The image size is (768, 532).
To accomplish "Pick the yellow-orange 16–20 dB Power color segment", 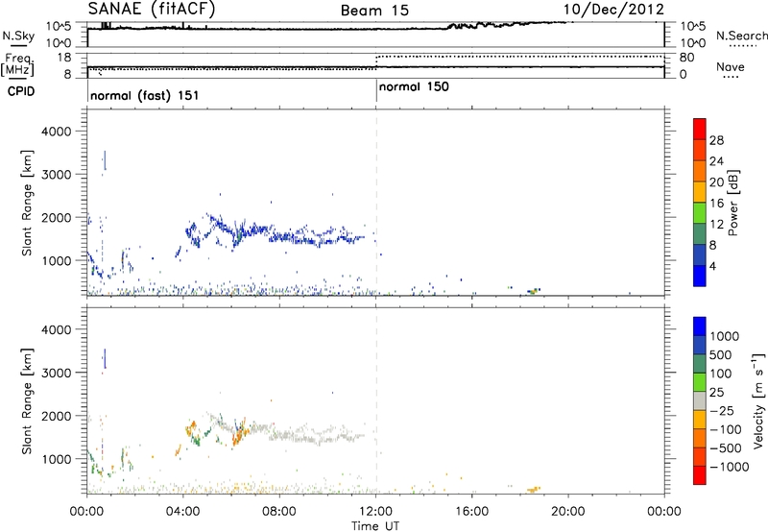I will (x=700, y=191).
